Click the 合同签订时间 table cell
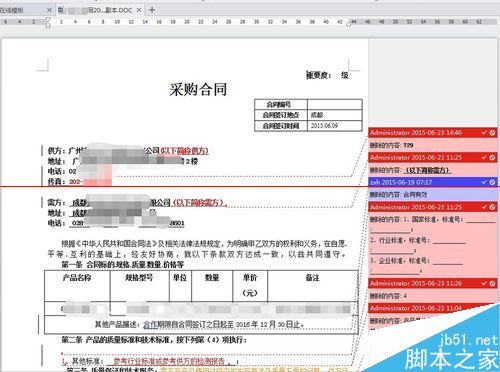 pyautogui.click(x=281, y=126)
